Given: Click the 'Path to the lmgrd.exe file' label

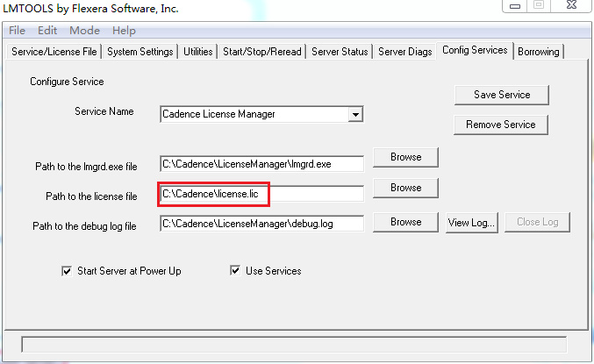Looking at the screenshot, I should tap(86, 167).
